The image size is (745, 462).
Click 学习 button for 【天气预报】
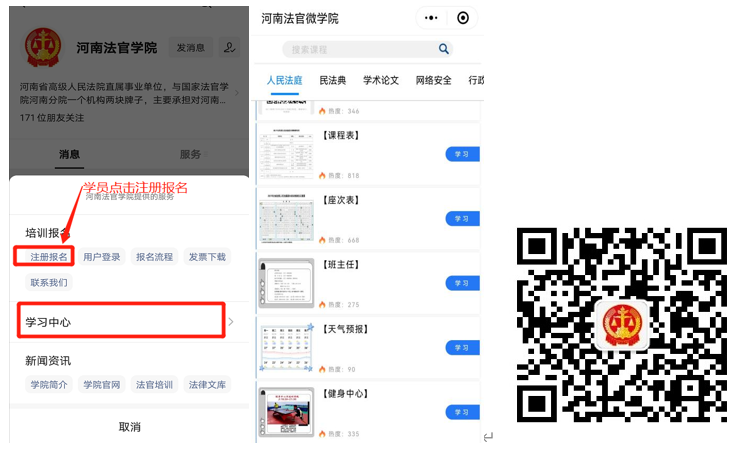coord(462,348)
